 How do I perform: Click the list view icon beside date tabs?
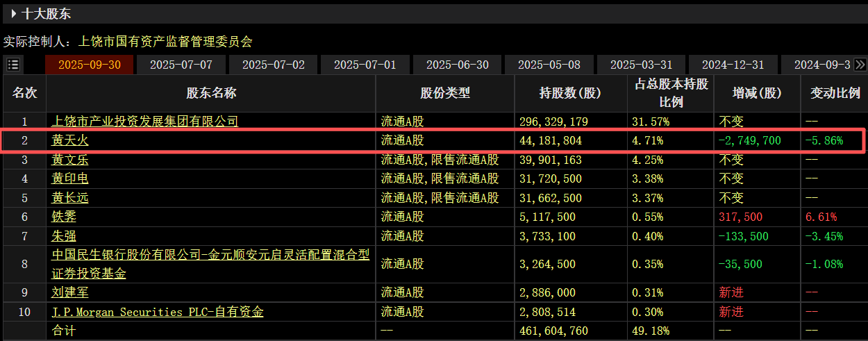[x=13, y=65]
